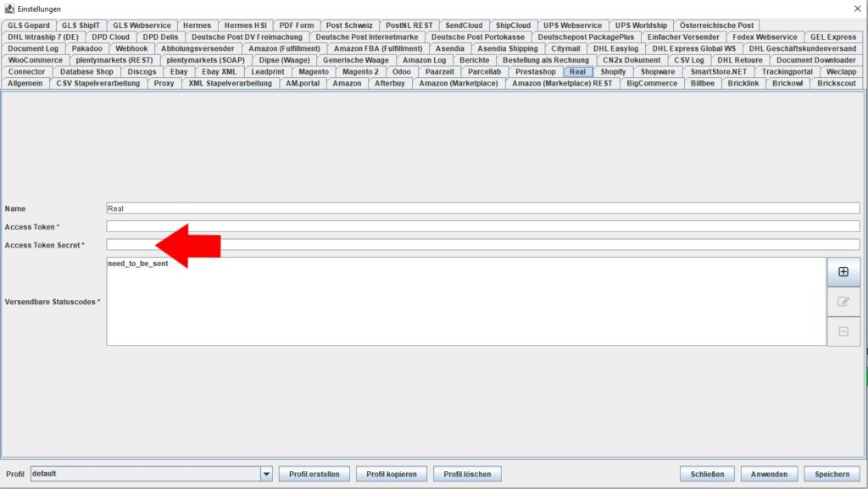Viewport: 868px width, 489px height.
Task: Switch to the Post Schweiz tab
Action: [x=348, y=25]
